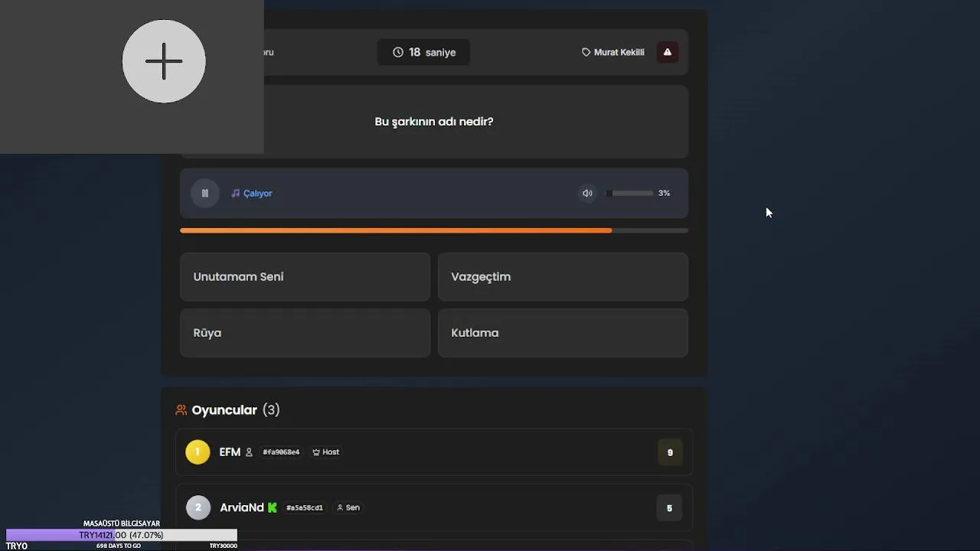Click EFM's score of 9

pos(670,452)
